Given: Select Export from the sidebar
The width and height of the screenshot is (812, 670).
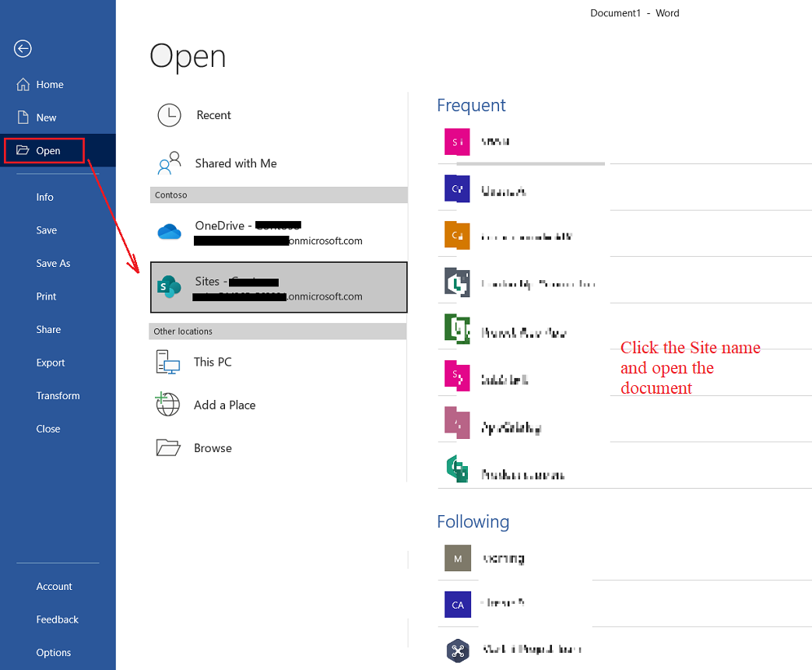Looking at the screenshot, I should pyautogui.click(x=50, y=362).
